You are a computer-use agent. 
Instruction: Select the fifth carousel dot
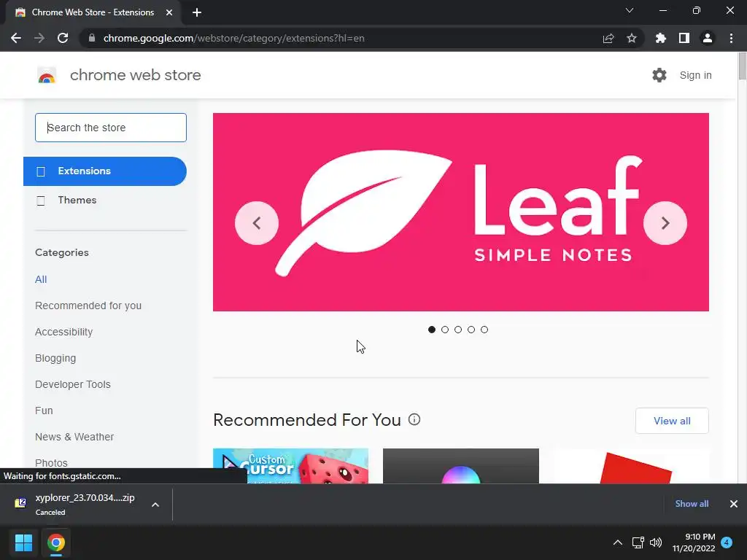pos(484,330)
